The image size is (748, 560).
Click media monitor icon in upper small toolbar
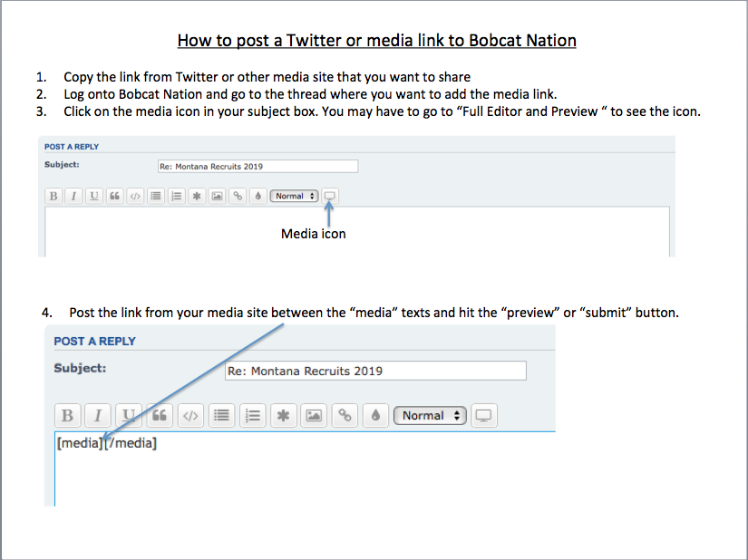pos(330,196)
